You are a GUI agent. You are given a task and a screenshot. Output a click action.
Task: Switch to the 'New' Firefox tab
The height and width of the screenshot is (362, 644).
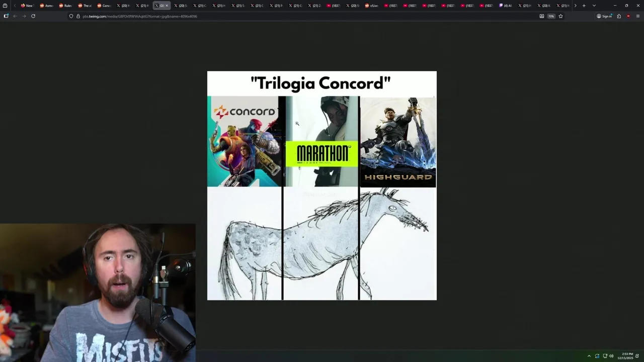(27, 6)
